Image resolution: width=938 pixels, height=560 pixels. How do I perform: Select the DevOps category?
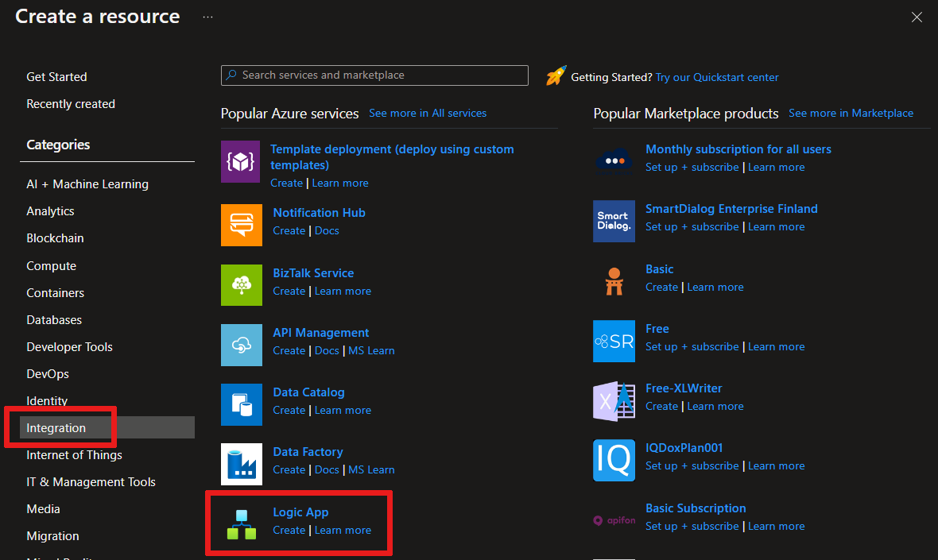click(48, 373)
